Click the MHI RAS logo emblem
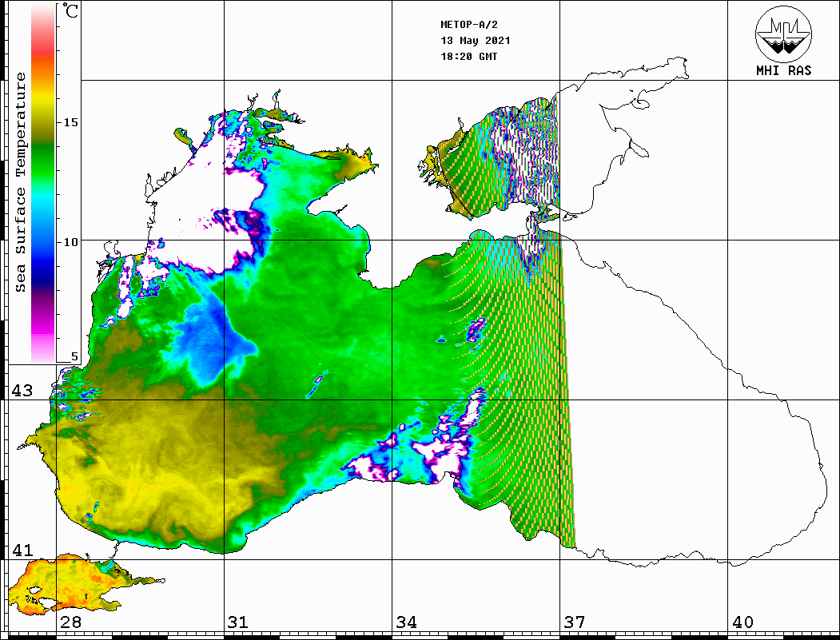The height and width of the screenshot is (640, 840). (783, 34)
